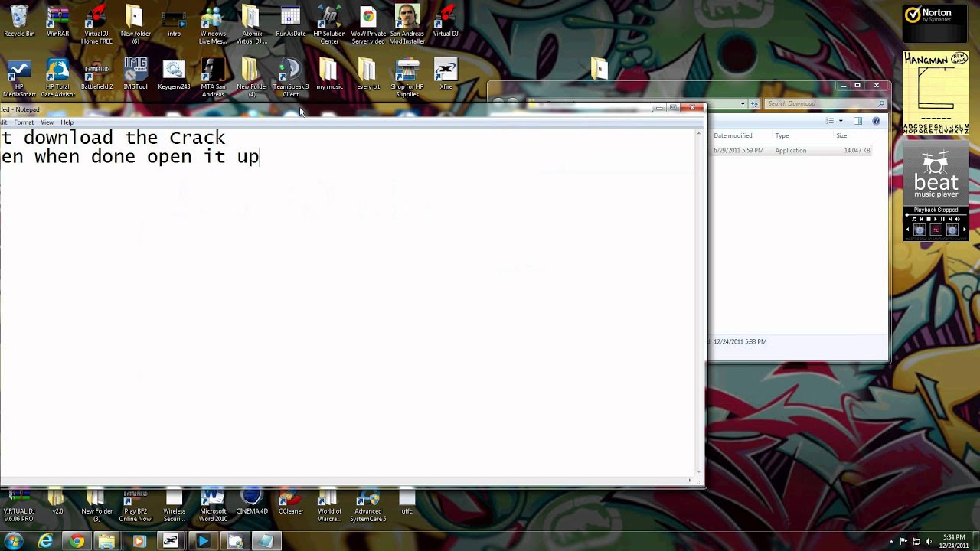Select the TeamSpeak 3 Client desktop icon
Viewport: 980px width, 551px height.
290,78
